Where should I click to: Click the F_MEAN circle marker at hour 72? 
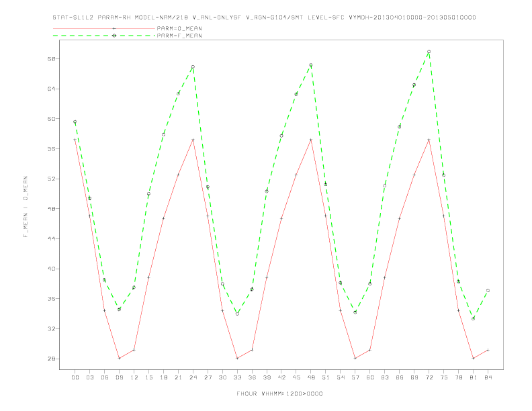click(x=429, y=52)
